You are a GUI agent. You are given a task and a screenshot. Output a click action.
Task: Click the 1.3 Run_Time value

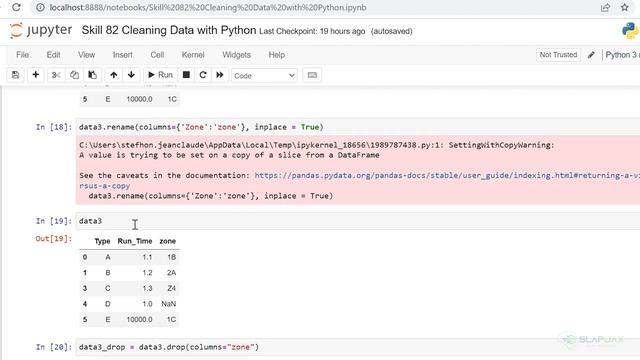coord(147,288)
